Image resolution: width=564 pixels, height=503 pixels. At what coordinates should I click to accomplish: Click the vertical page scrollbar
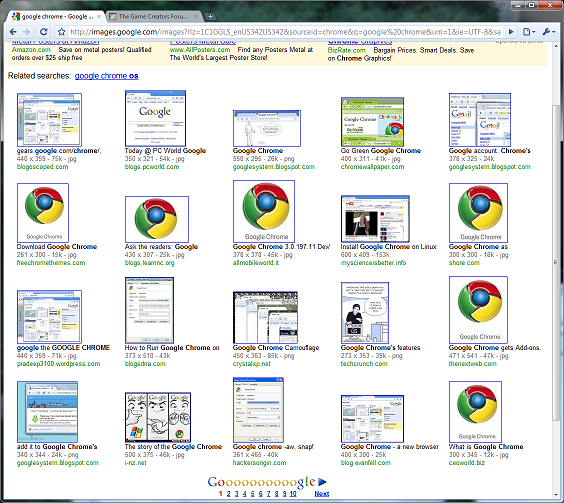[x=556, y=263]
